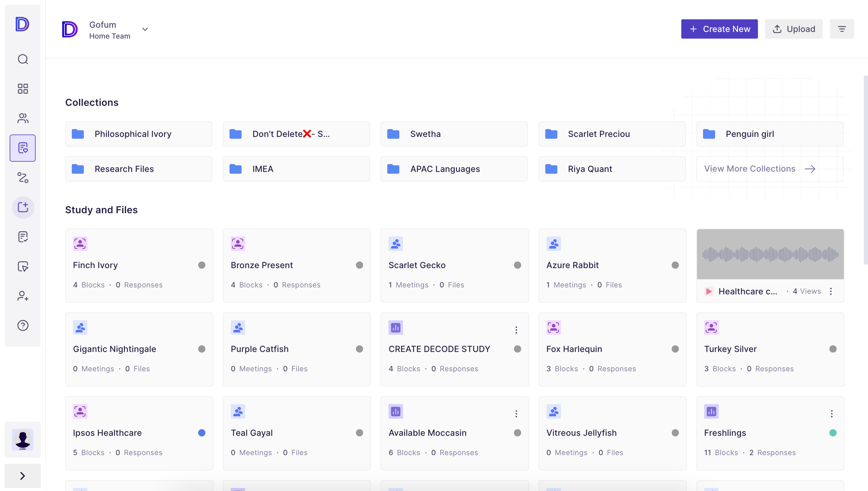
Task: Click View More Collections link
Action: tap(770, 169)
